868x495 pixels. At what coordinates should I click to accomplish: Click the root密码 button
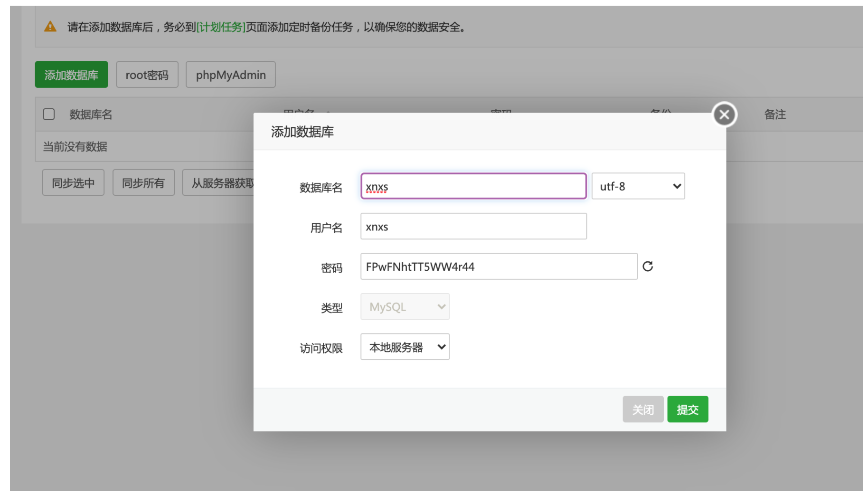click(147, 74)
